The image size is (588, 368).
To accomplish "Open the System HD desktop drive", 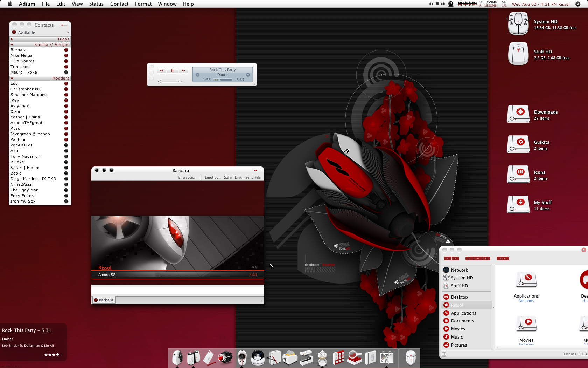I will click(518, 23).
